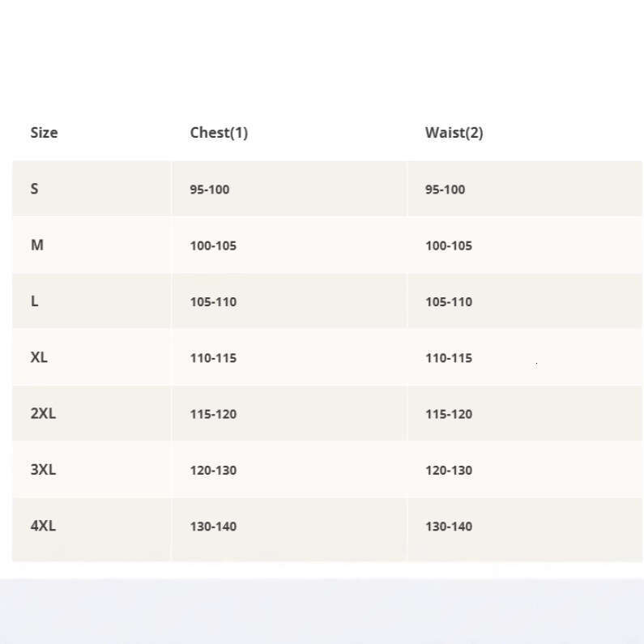Click waist value 130-140 for size 4XL
644x644 pixels.
click(448, 527)
